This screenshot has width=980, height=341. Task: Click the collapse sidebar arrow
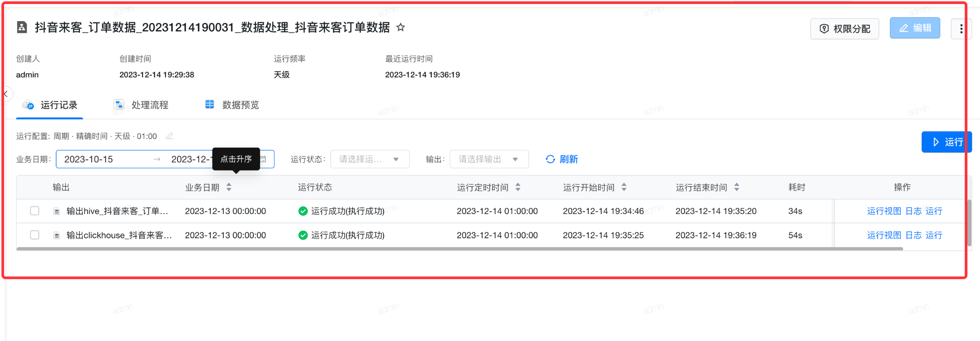tap(6, 94)
